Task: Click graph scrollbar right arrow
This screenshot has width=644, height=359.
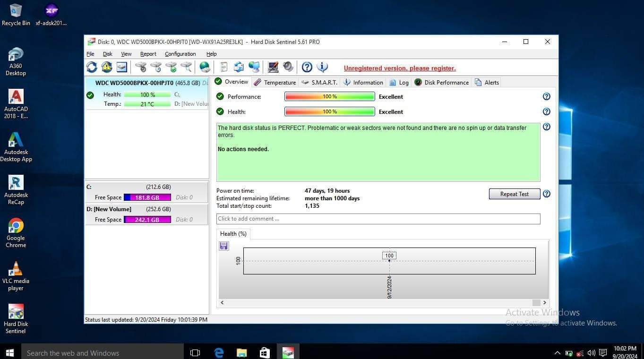Action: click(544, 303)
